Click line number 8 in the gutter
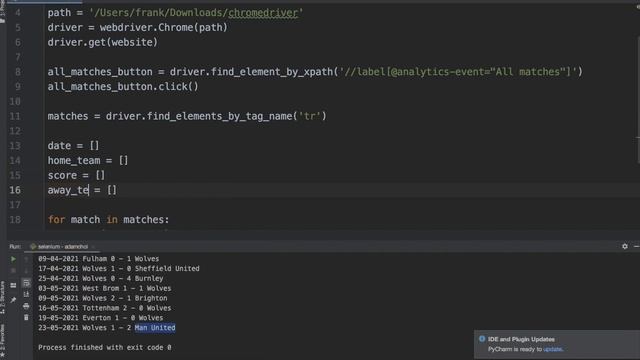 [18, 72]
